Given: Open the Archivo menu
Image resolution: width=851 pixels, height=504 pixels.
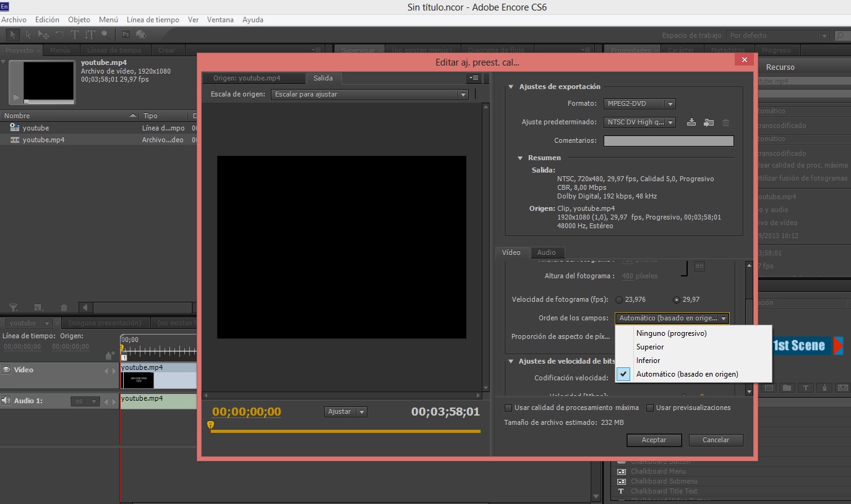Looking at the screenshot, I should 14,20.
